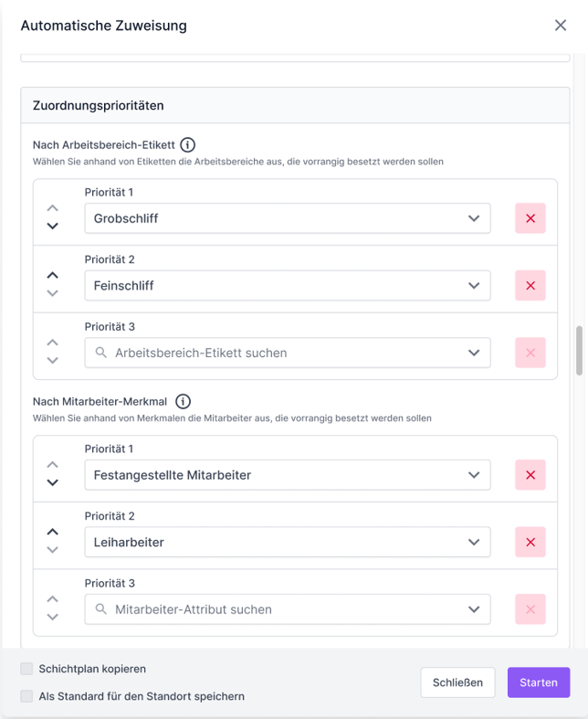
Task: Show info for Nach Arbeitsbereich-Etikett
Action: click(x=188, y=144)
